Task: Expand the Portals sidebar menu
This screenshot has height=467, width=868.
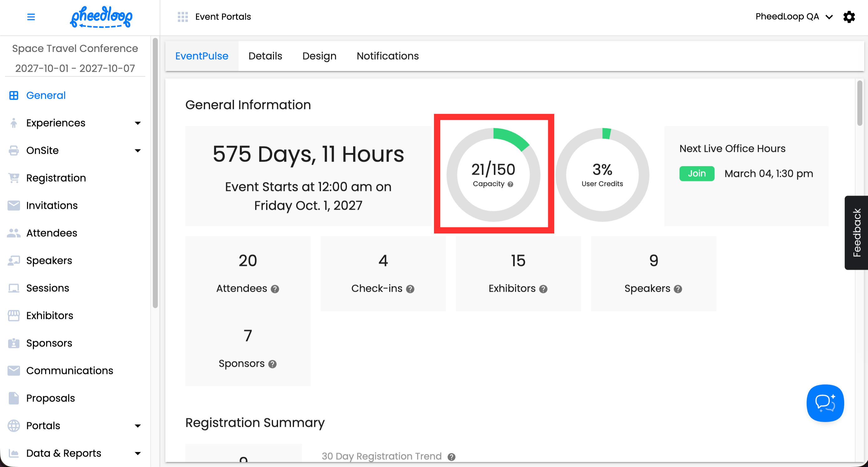Action: (x=137, y=426)
